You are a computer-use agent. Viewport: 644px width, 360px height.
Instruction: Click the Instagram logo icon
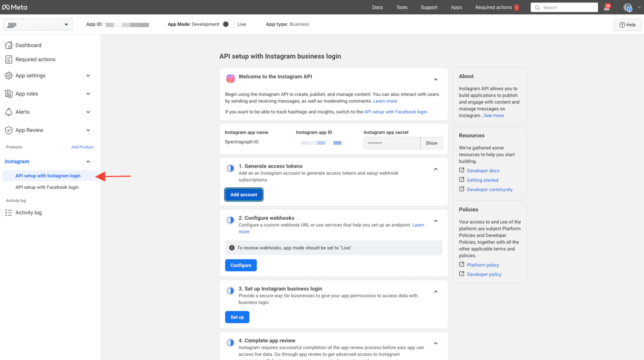231,79
